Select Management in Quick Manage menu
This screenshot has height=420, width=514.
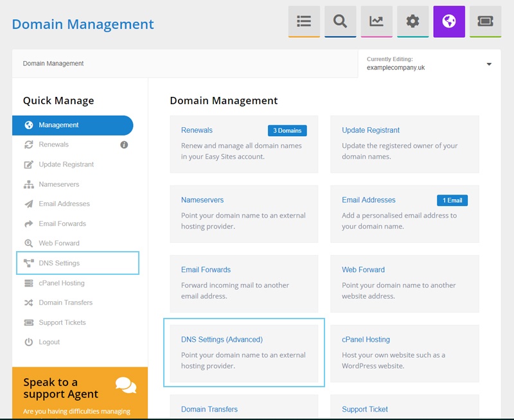pyautogui.click(x=73, y=125)
